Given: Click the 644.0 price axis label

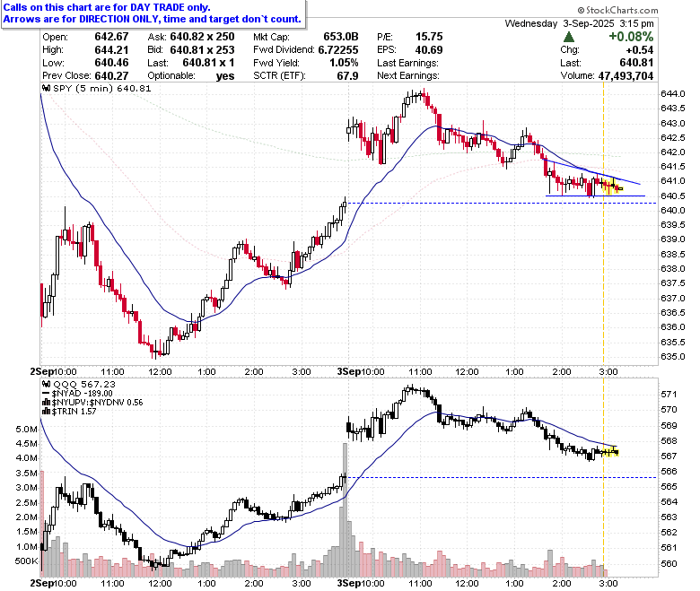Looking at the screenshot, I should 672,93.
